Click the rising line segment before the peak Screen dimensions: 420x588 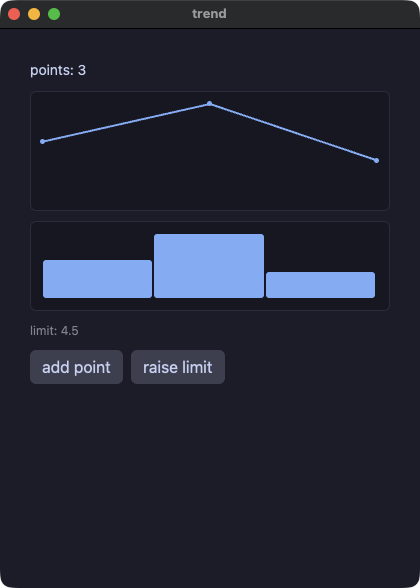[x=126, y=122]
